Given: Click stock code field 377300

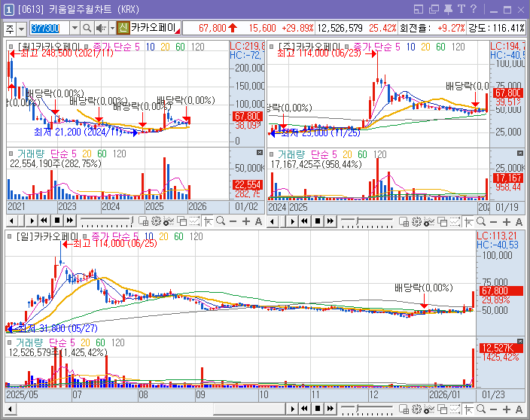Looking at the screenshot, I should pyautogui.click(x=50, y=28).
